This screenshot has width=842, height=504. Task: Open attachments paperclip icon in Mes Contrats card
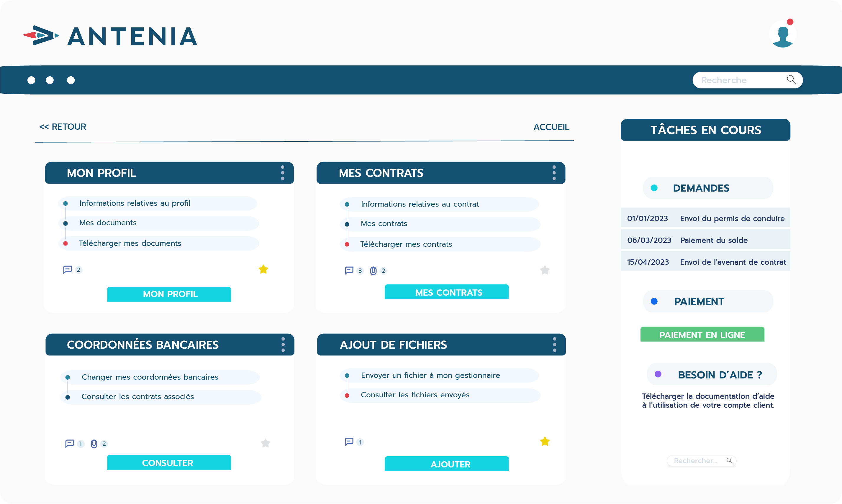(x=373, y=271)
